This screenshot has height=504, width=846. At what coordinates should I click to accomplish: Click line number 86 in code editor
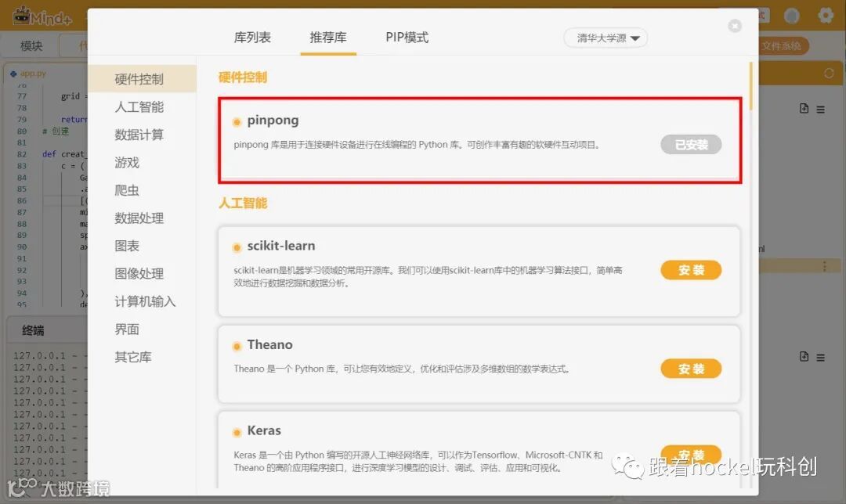22,200
